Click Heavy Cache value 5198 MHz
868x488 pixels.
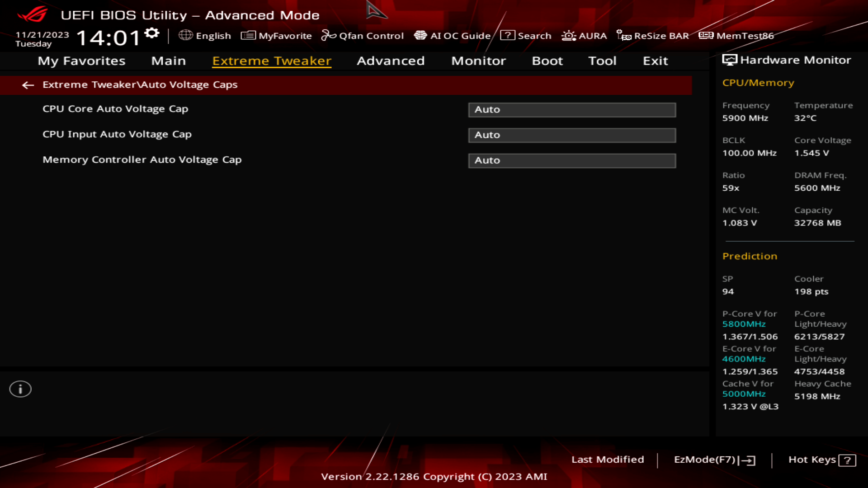click(x=817, y=396)
